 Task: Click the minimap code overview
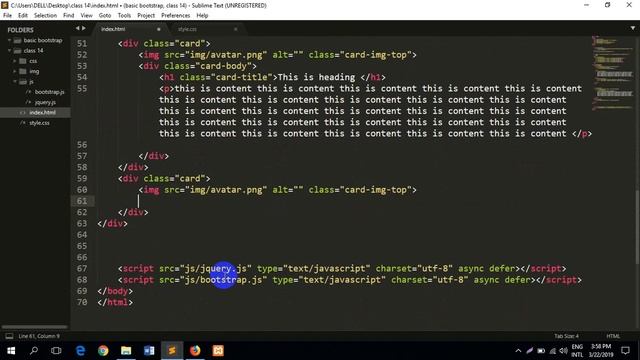click(x=612, y=73)
